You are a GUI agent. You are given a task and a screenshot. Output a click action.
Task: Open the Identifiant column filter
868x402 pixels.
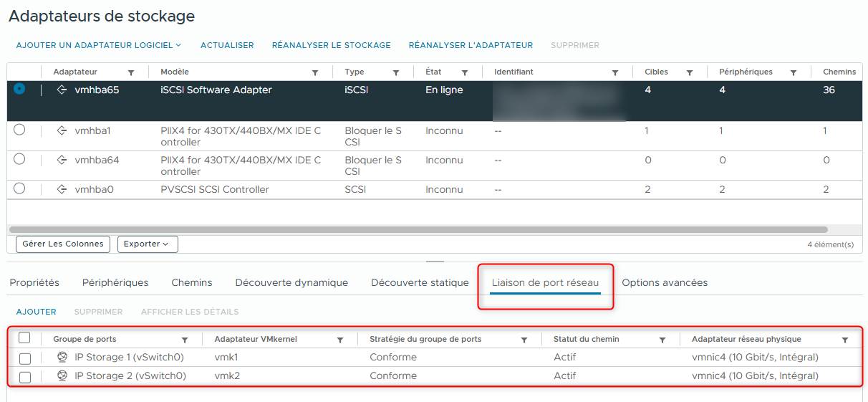[615, 72]
